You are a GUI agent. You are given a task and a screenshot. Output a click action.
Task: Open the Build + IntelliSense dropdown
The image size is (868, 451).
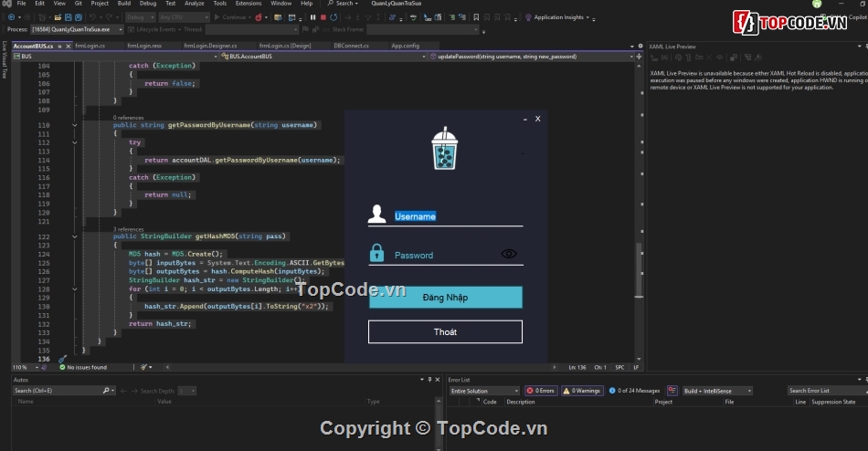[x=715, y=391]
